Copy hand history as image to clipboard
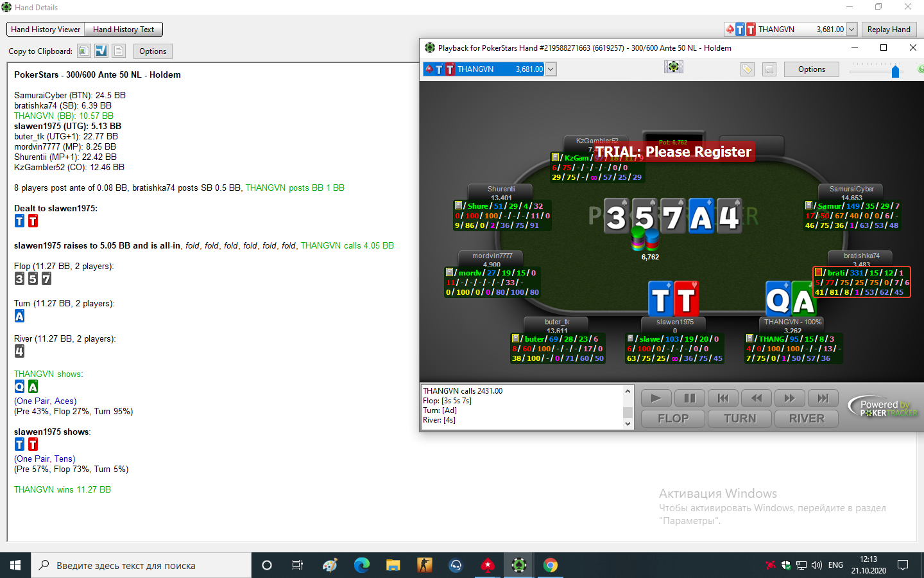Screen dimensions: 924x578 84,51
